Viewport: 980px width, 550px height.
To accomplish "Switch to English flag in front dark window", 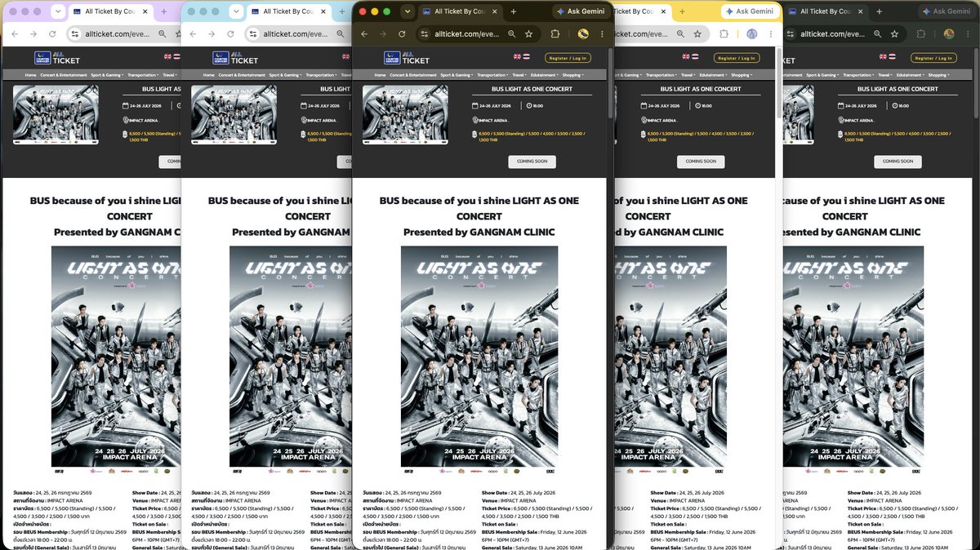I will pos(517,57).
